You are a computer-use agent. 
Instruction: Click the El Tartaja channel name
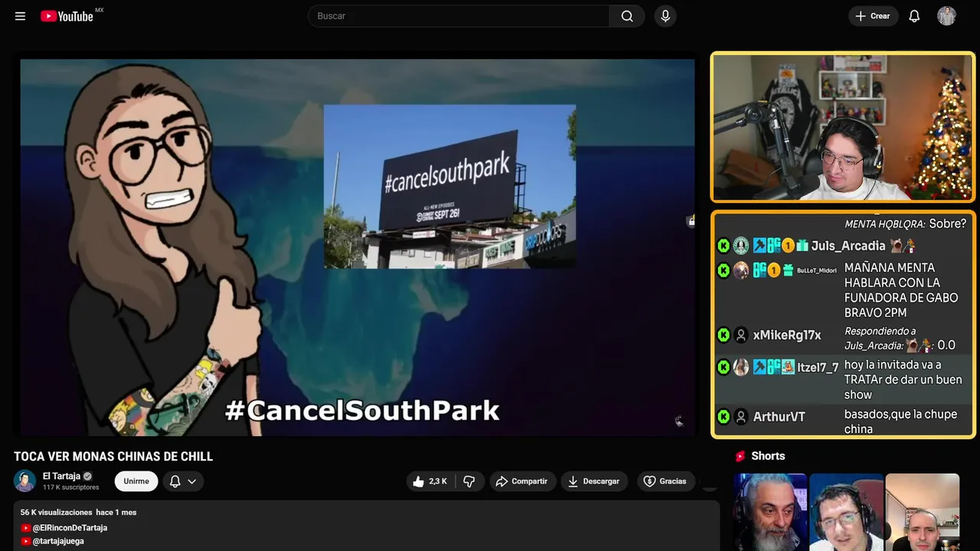pos(61,476)
